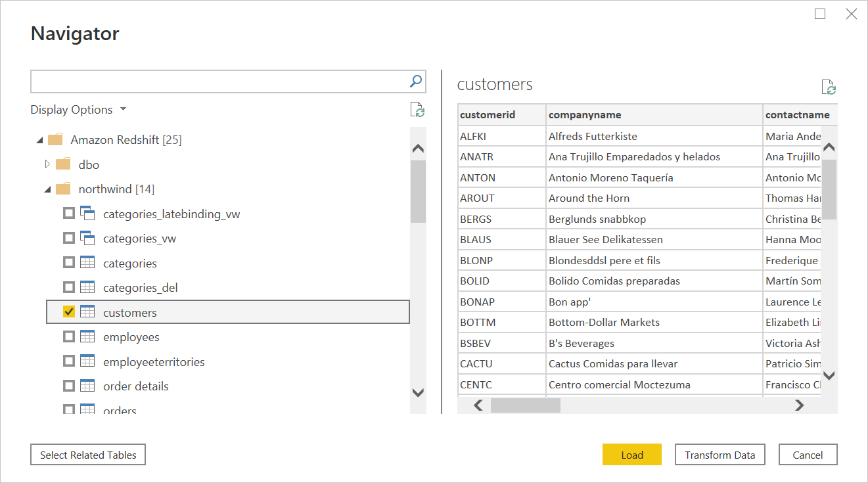
Task: Click the table icon beside order details
Action: 87,386
